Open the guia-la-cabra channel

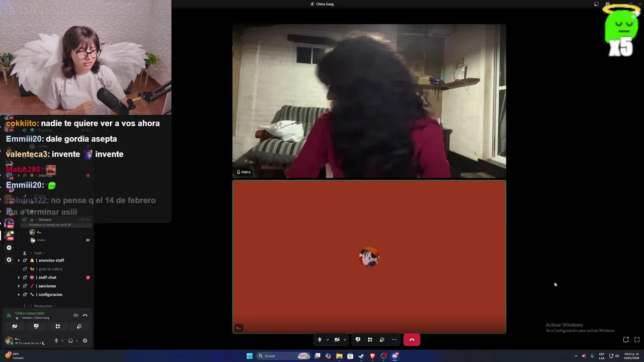55,269
